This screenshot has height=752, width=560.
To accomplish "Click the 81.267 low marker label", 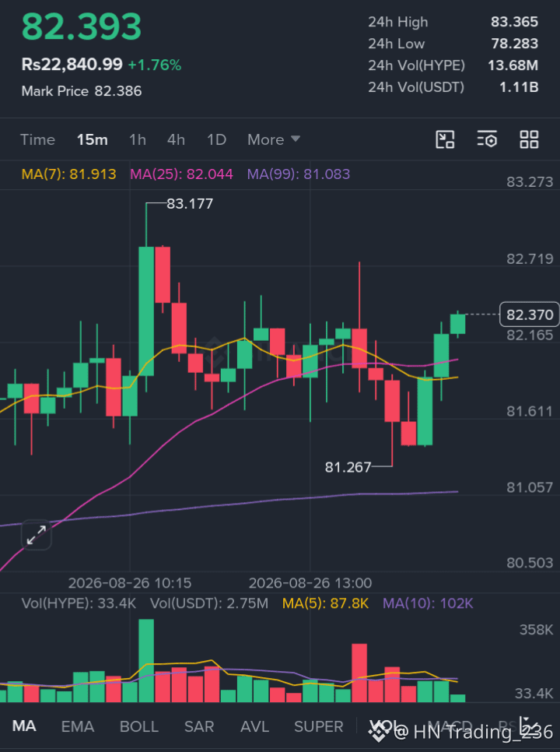I will tap(348, 467).
